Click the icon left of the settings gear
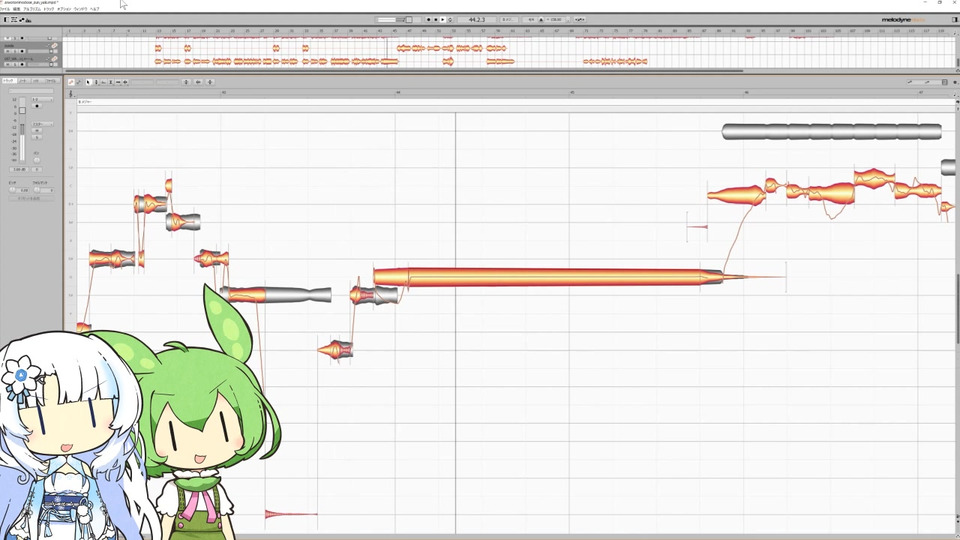Screen dimensions: 960x540 (x=945, y=82)
